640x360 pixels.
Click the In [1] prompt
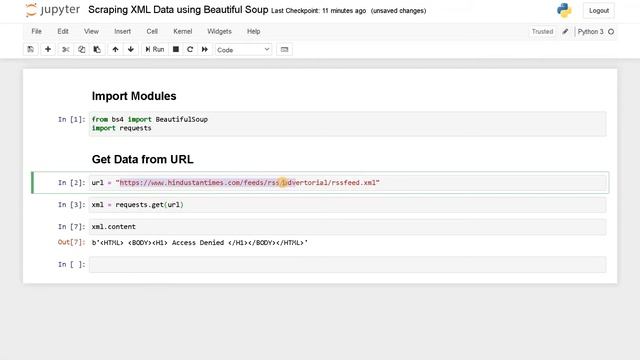coord(71,119)
